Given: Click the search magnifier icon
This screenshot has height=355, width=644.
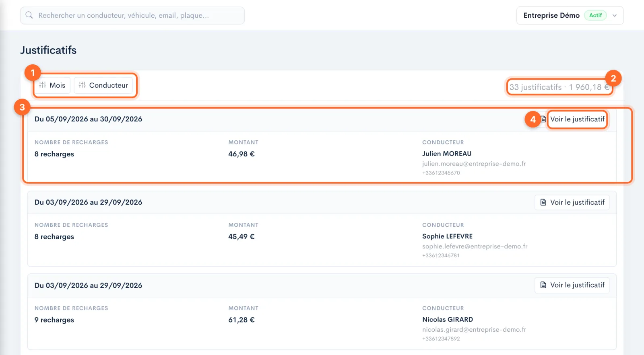Looking at the screenshot, I should click(x=29, y=15).
